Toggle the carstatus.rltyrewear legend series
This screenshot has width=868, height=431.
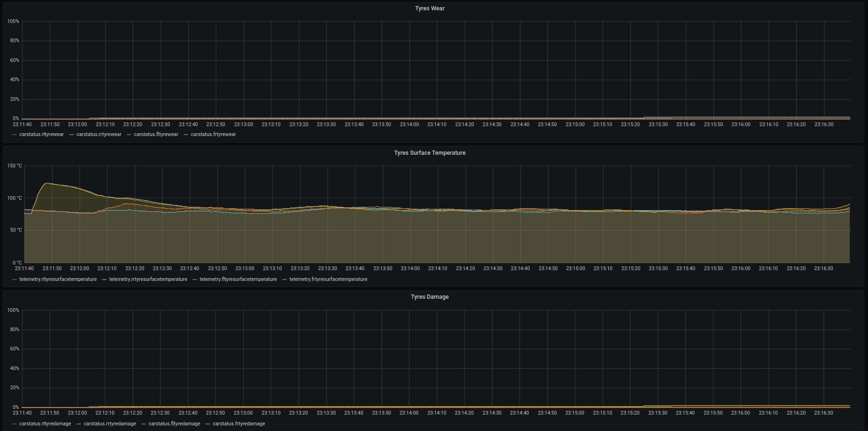coord(41,135)
